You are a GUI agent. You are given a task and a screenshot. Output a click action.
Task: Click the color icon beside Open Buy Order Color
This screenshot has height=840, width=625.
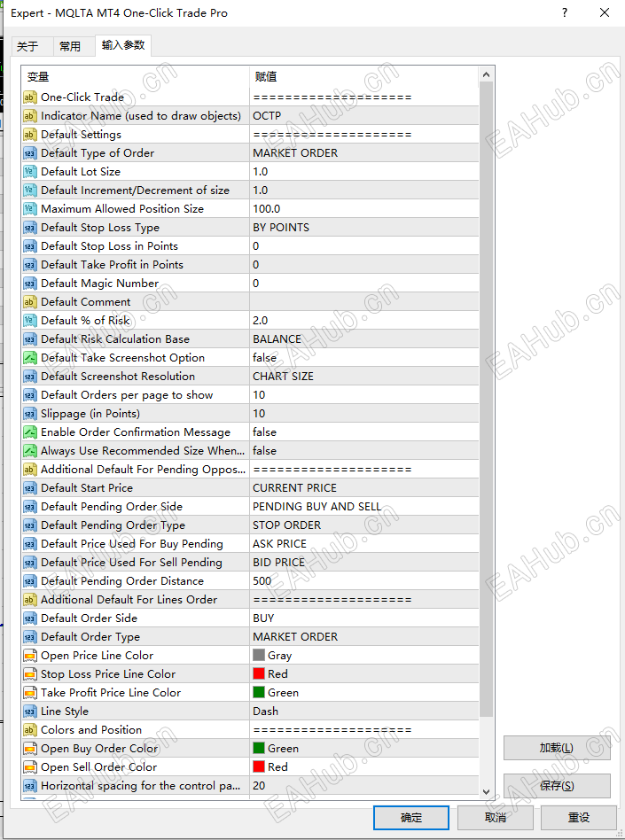[x=29, y=749]
